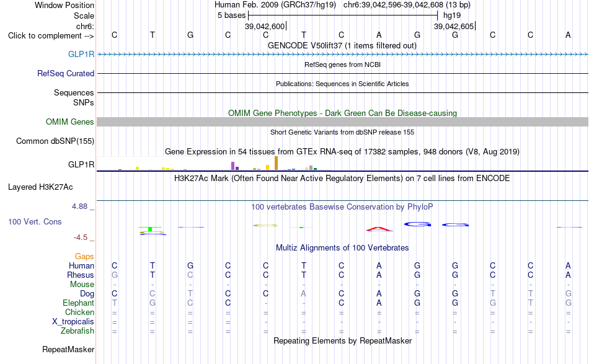Click the Zebrafish species label

[77, 331]
